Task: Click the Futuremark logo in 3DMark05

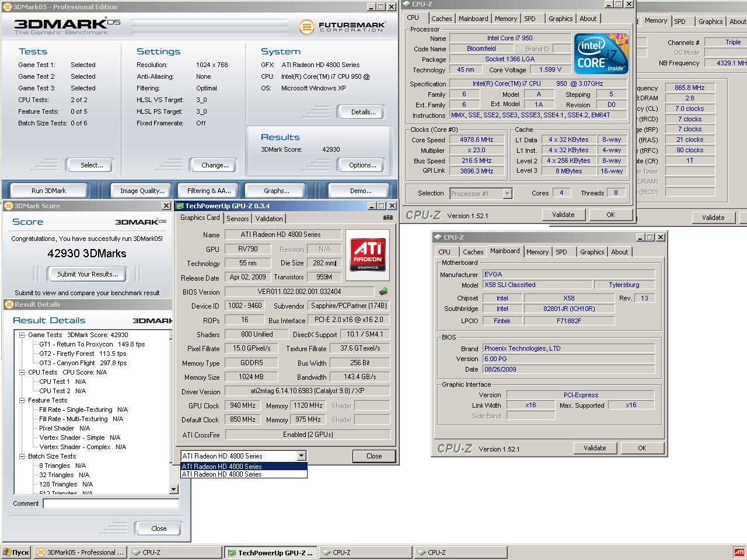Action: tap(343, 27)
